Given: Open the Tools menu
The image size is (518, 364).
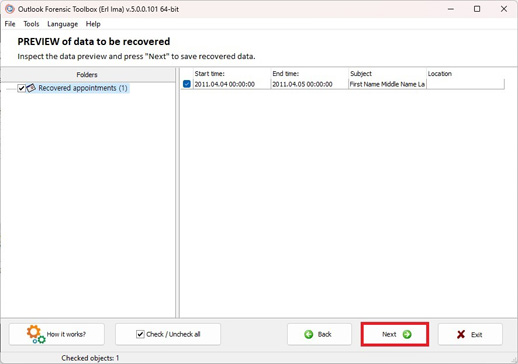Looking at the screenshot, I should (31, 24).
